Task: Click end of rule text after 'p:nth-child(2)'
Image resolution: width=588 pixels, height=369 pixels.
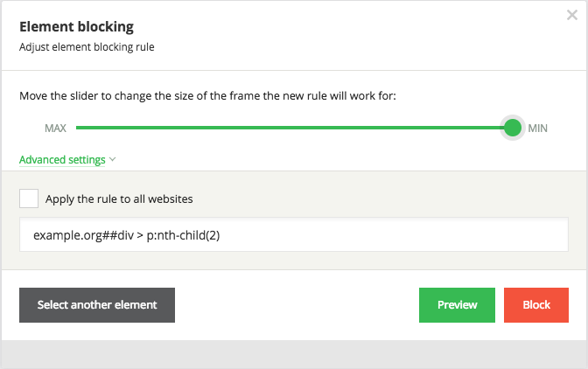Action: pos(231,234)
